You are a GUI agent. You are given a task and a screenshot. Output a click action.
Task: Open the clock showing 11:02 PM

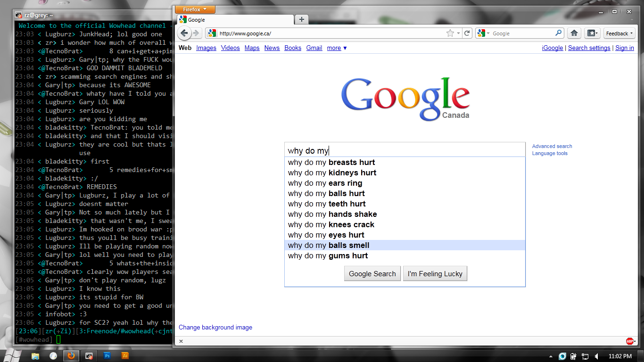click(620, 356)
